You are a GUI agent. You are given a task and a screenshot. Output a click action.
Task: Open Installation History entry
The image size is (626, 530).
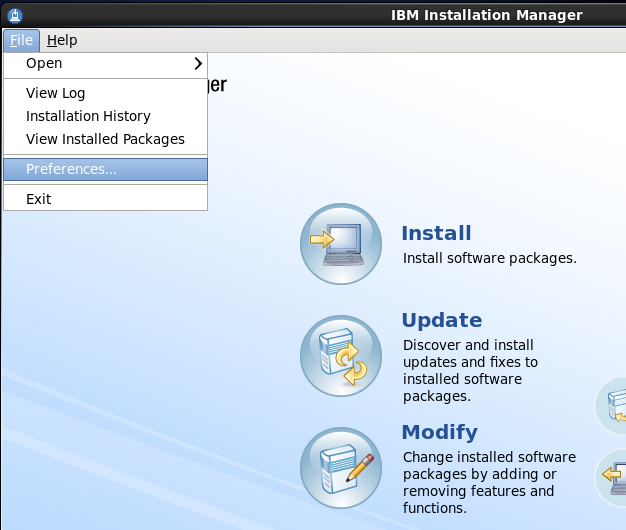pyautogui.click(x=105, y=116)
